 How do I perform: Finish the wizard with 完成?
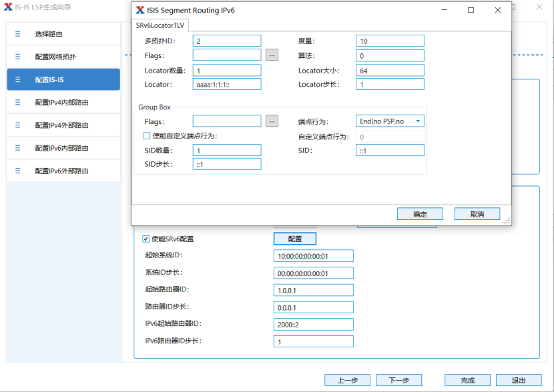467,380
